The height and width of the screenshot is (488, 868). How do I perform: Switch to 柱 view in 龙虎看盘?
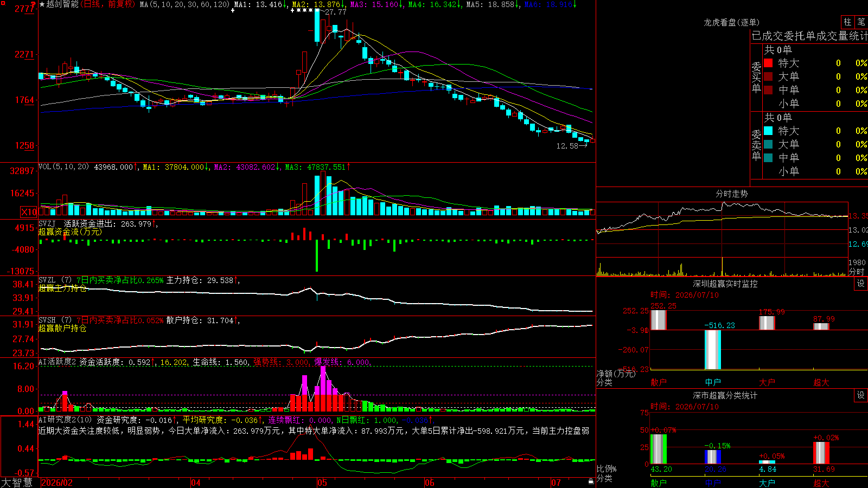click(x=847, y=22)
